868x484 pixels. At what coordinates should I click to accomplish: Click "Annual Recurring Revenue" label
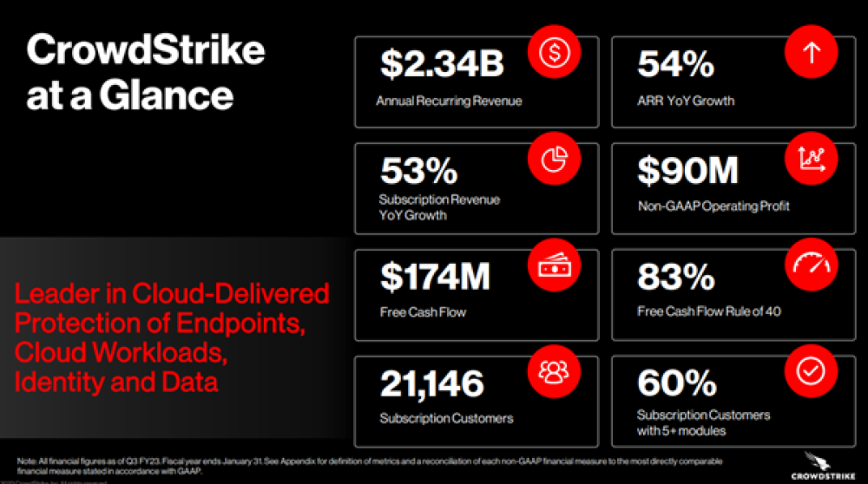tap(449, 101)
